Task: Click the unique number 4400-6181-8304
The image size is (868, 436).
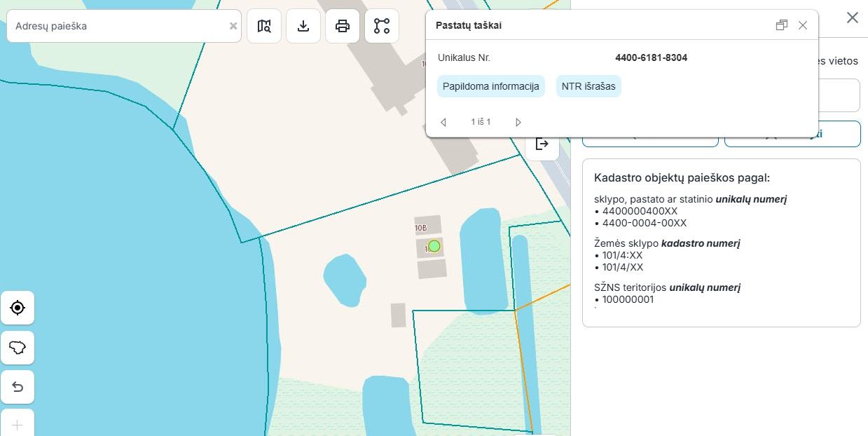Action: [x=651, y=57]
